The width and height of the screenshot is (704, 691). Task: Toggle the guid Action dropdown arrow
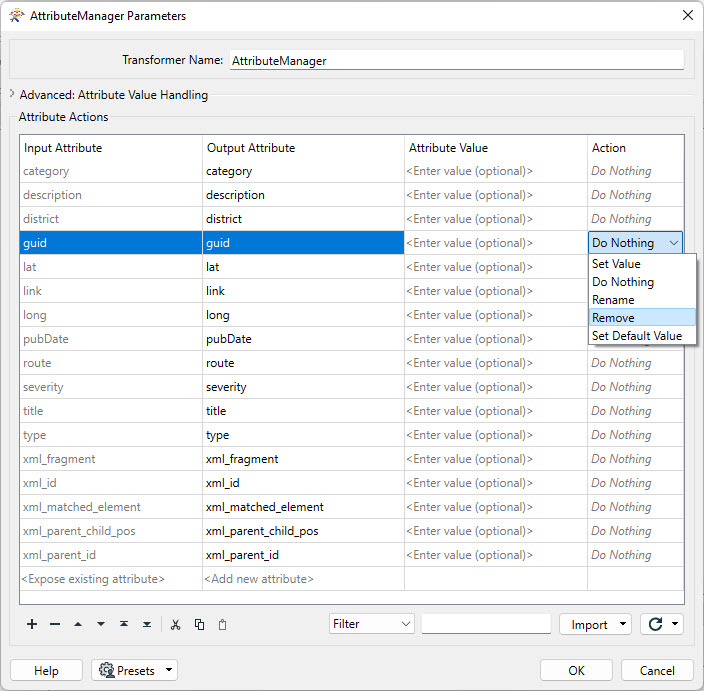[x=673, y=243]
